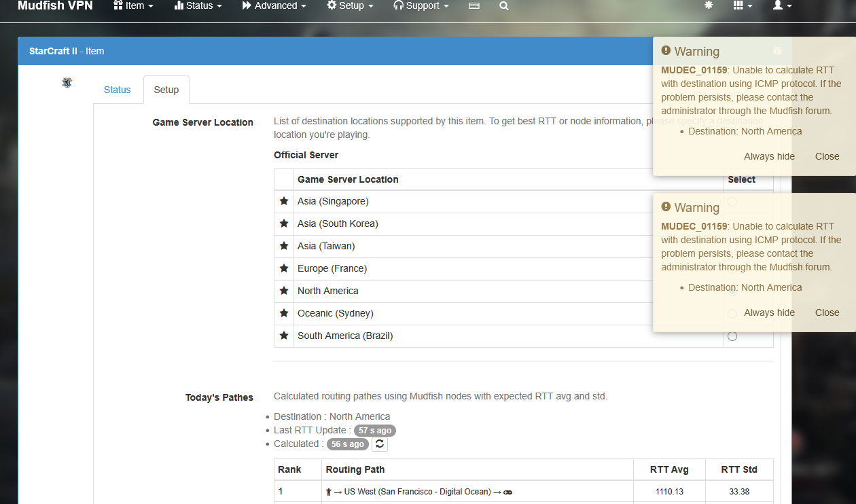Click the MUDEC_01159 code in the upper warning

click(x=694, y=70)
